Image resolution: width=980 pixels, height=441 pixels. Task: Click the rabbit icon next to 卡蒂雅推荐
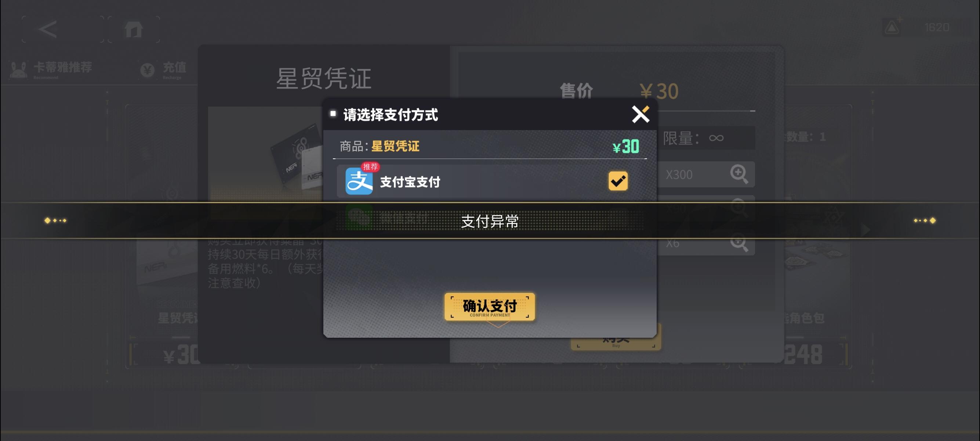coord(18,69)
